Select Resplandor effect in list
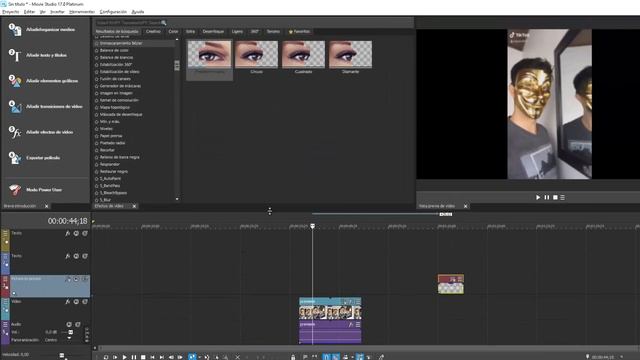Image resolution: width=640 pixels, height=360 pixels. (x=110, y=164)
